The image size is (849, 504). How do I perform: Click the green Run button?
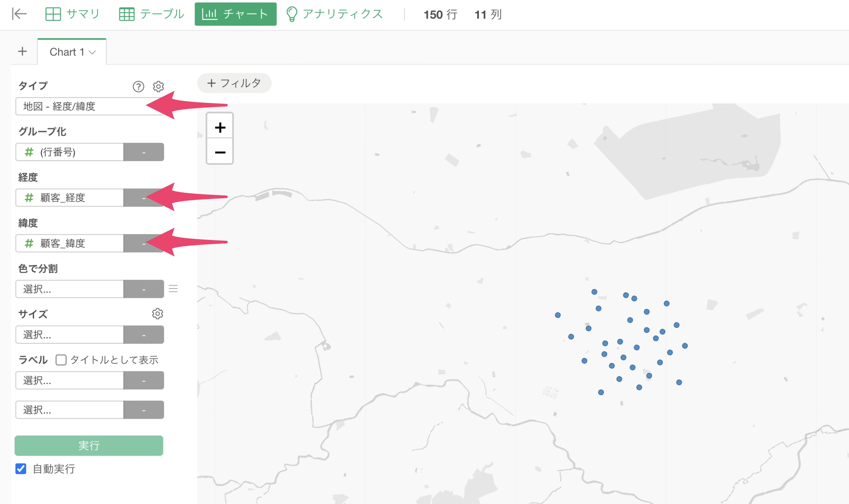point(89,445)
